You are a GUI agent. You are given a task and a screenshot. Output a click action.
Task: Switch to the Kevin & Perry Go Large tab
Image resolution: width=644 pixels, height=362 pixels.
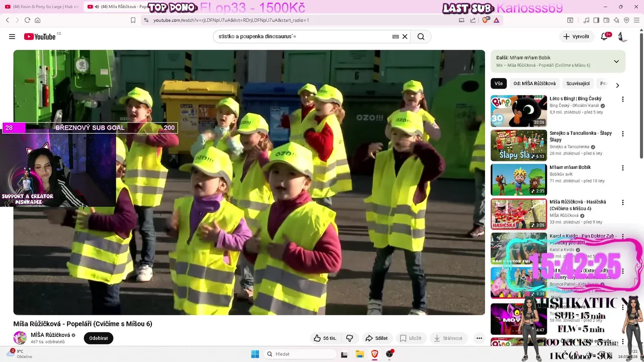pos(41,7)
